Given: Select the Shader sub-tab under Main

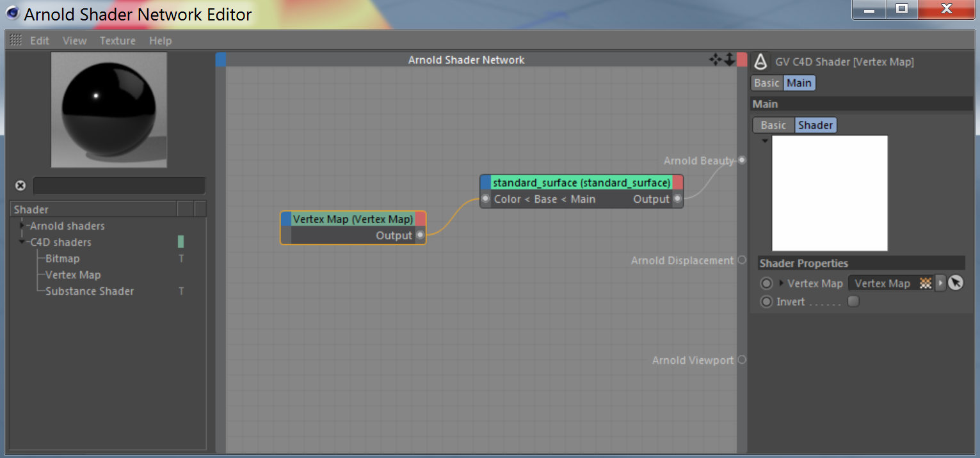Looking at the screenshot, I should tap(815, 125).
